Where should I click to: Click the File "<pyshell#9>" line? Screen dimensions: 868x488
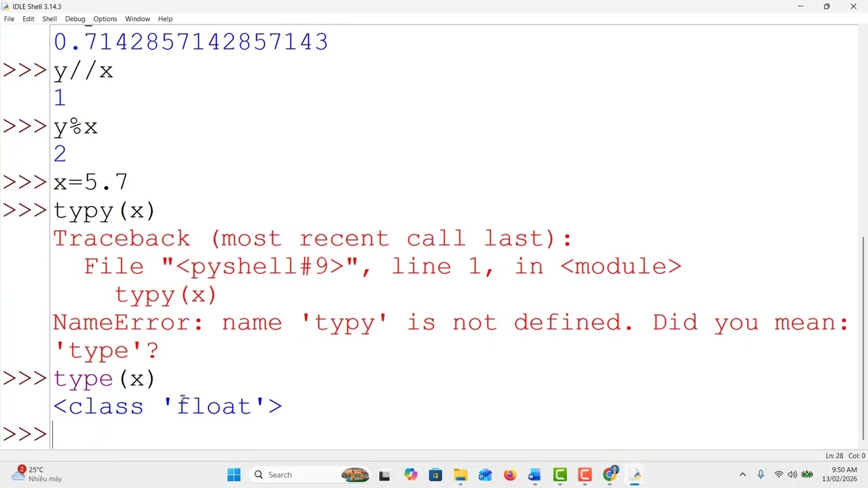[x=382, y=266]
